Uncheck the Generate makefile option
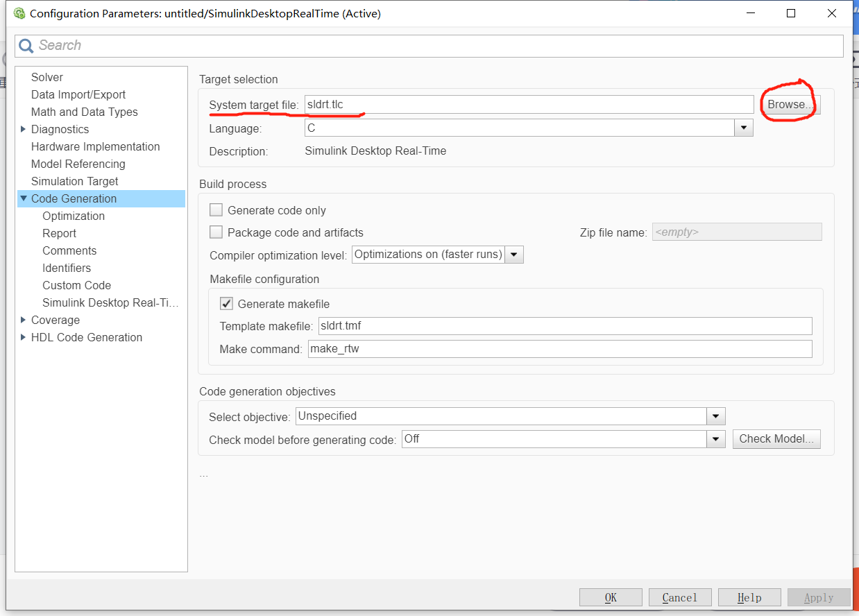Image resolution: width=859 pixels, height=616 pixels. pyautogui.click(x=226, y=303)
